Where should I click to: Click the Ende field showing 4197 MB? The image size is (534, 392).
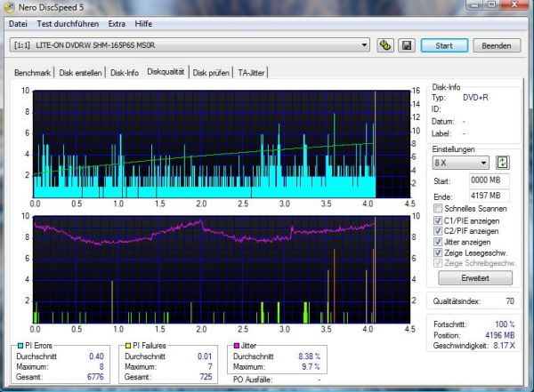(x=489, y=196)
